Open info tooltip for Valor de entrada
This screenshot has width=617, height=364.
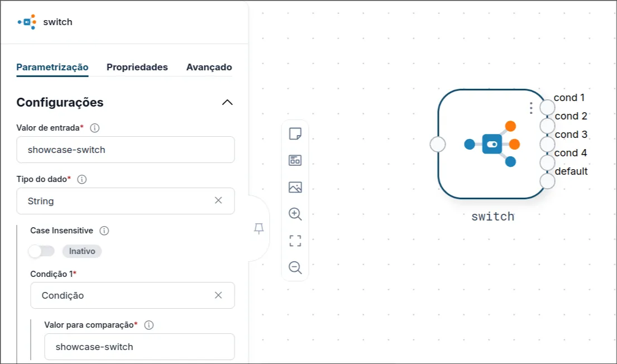[x=95, y=128]
